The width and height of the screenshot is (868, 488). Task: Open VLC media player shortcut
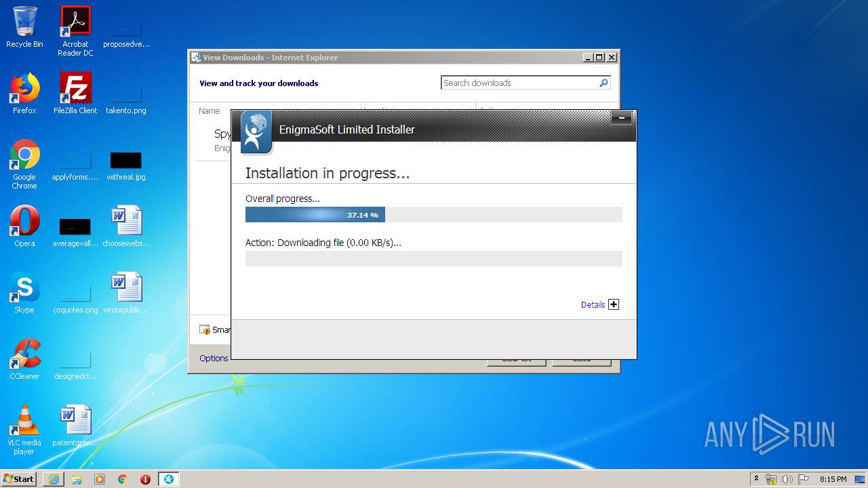(x=24, y=430)
